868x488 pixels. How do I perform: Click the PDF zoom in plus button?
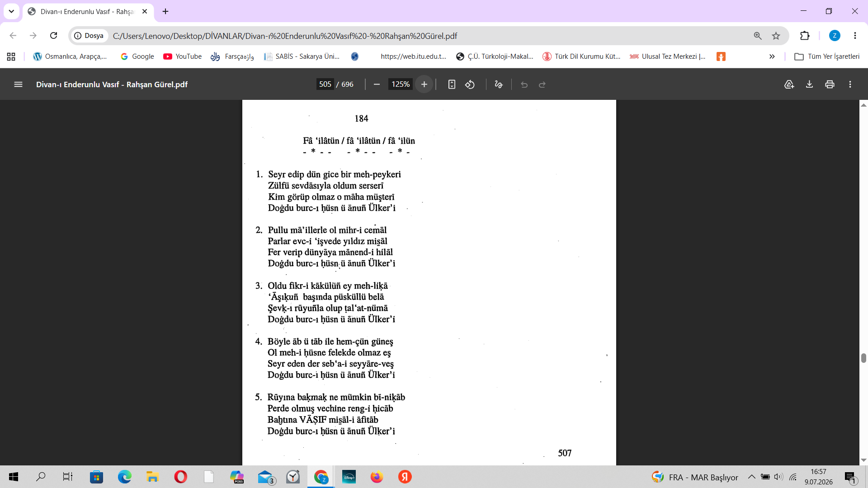tap(424, 84)
